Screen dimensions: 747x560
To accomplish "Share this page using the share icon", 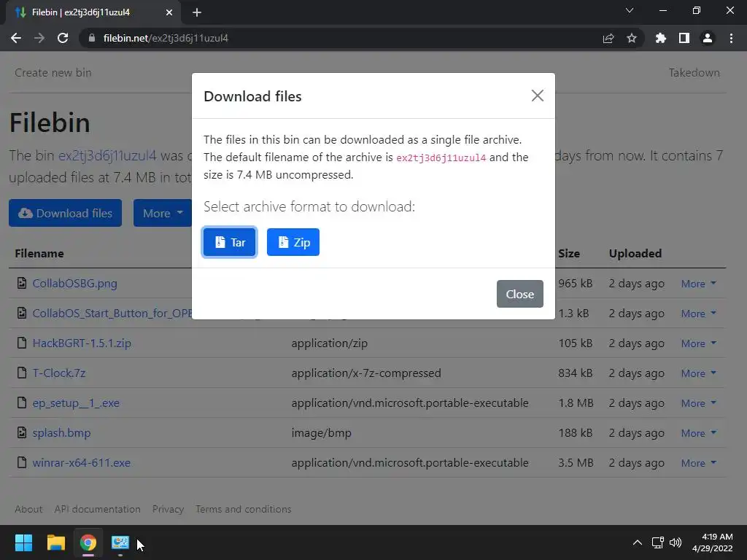I will coord(608,38).
